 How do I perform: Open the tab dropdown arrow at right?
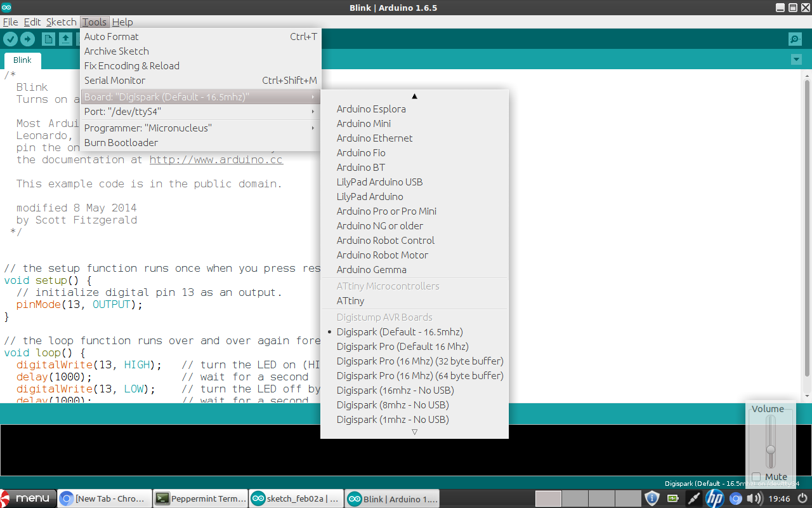(796, 60)
